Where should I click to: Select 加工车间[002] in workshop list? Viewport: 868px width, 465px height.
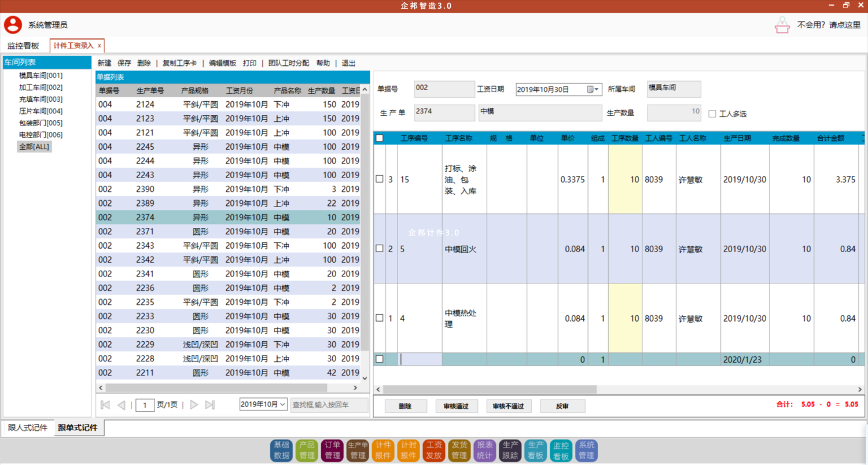click(x=41, y=87)
